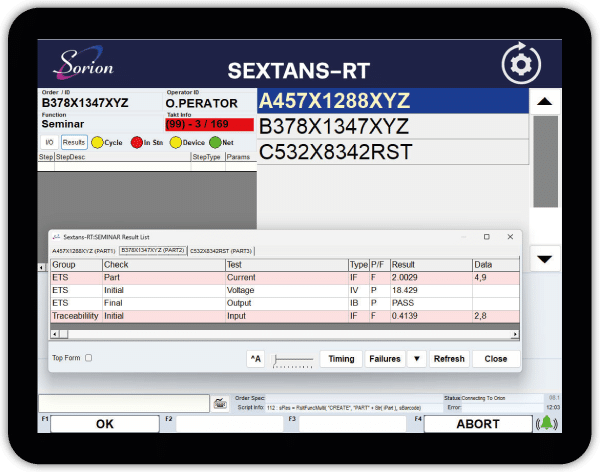Click the green Net indicator

pyautogui.click(x=215, y=142)
